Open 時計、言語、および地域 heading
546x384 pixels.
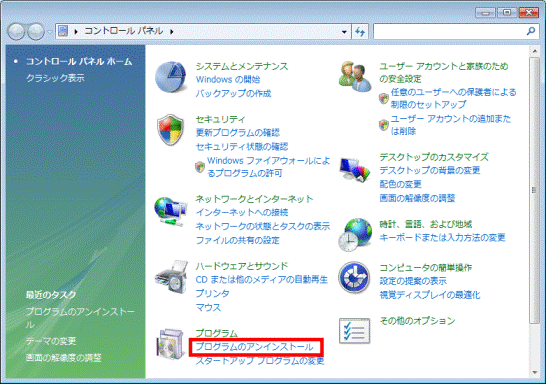click(426, 224)
